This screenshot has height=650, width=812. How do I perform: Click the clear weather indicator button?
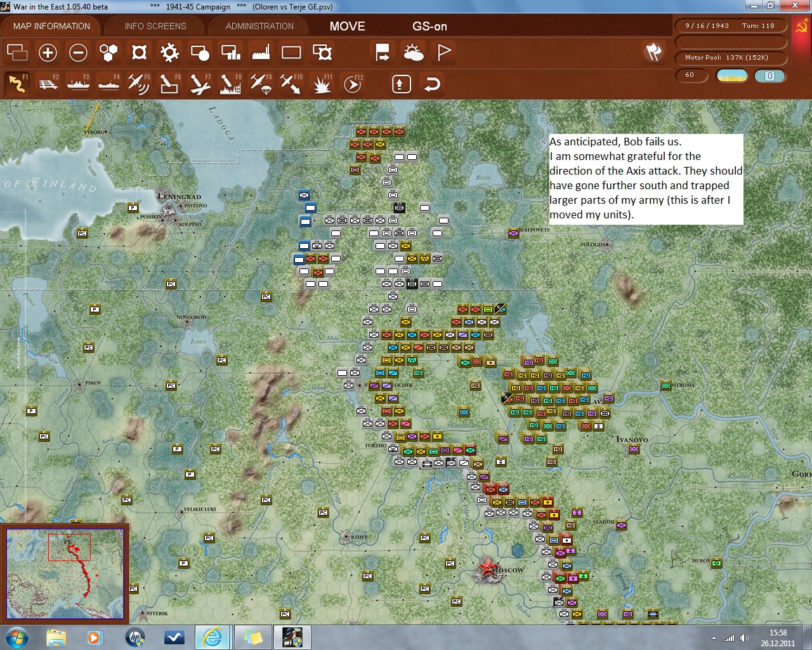[x=731, y=76]
